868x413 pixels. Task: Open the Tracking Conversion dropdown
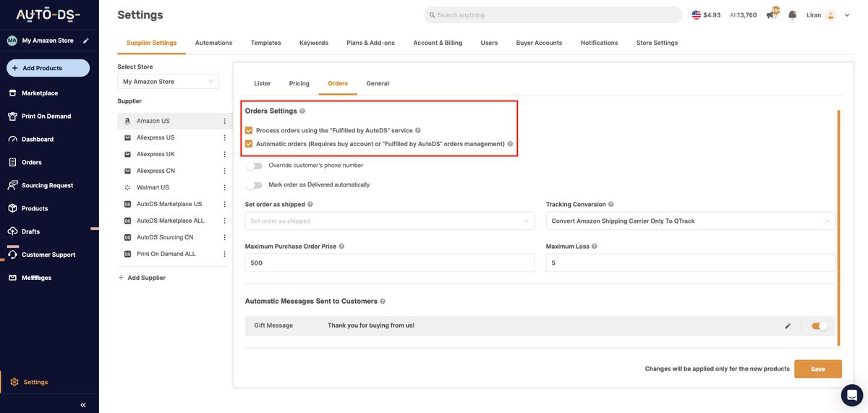point(691,221)
